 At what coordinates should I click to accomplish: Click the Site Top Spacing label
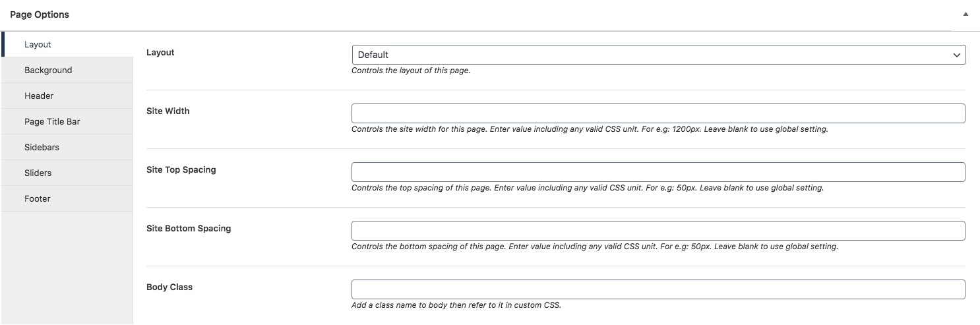point(181,169)
